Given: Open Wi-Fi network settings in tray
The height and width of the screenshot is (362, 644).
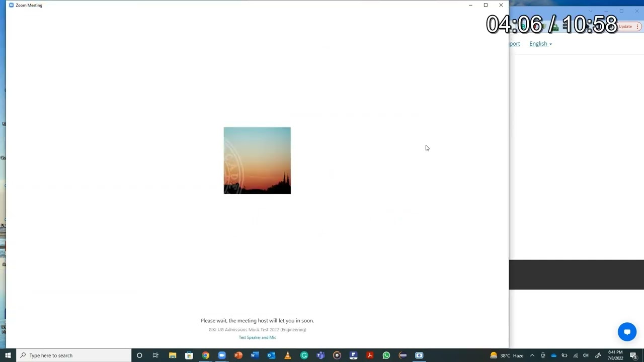Looking at the screenshot, I should (x=576, y=355).
